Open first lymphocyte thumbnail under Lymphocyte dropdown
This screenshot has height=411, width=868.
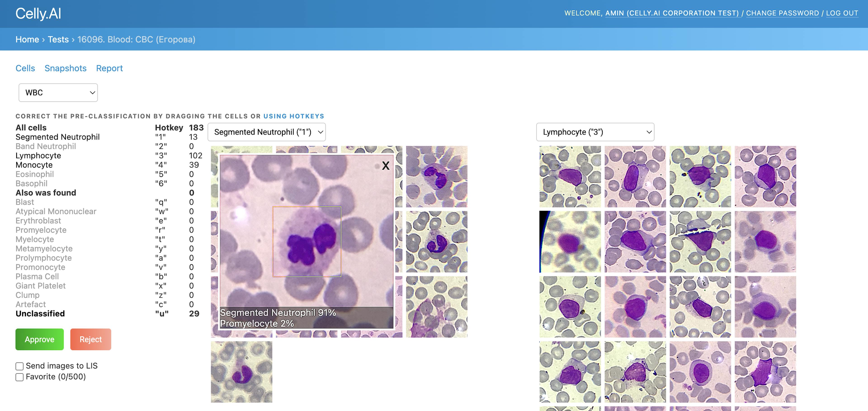(x=570, y=176)
